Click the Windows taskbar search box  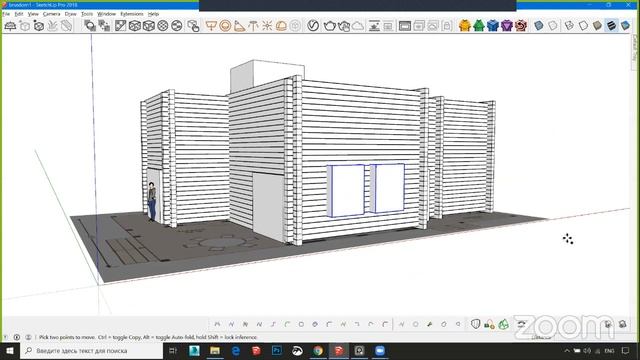click(x=92, y=351)
